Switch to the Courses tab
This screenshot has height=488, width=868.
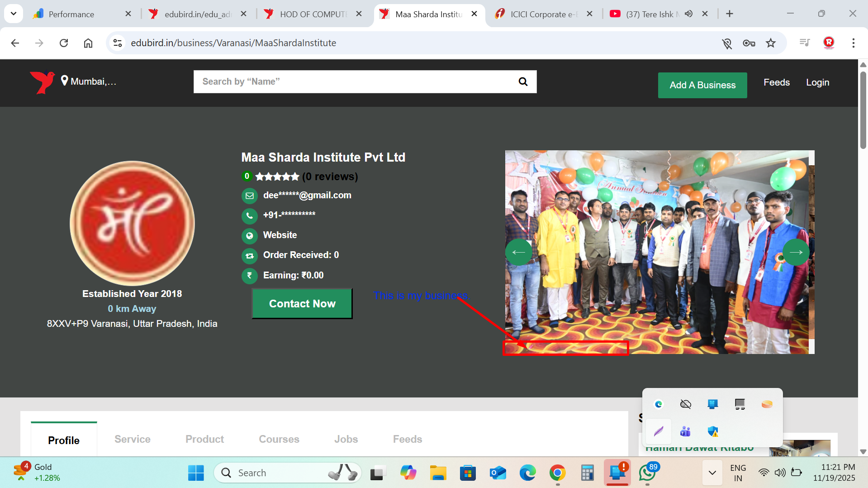279,439
